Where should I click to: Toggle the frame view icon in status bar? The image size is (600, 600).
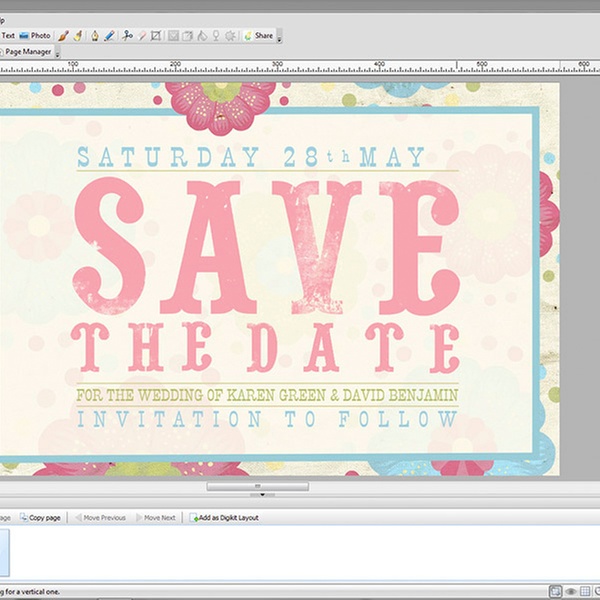(556, 591)
